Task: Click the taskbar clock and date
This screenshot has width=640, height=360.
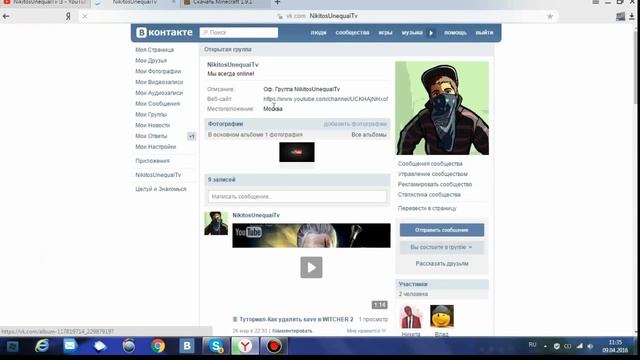Action: coord(615,346)
